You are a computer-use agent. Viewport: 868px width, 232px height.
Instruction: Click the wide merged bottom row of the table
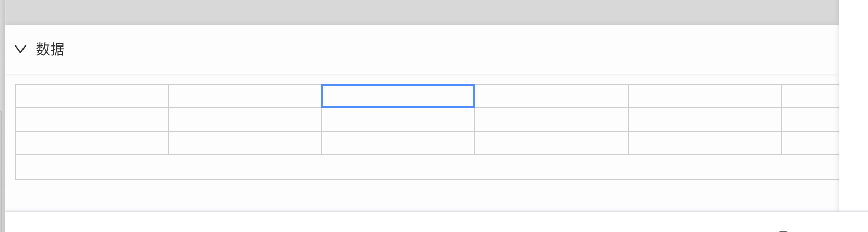point(428,167)
